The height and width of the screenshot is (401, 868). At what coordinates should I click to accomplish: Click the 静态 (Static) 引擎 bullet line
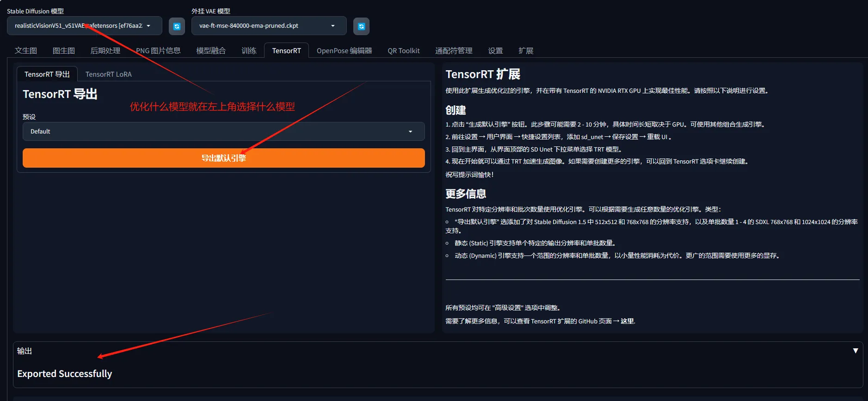click(535, 243)
